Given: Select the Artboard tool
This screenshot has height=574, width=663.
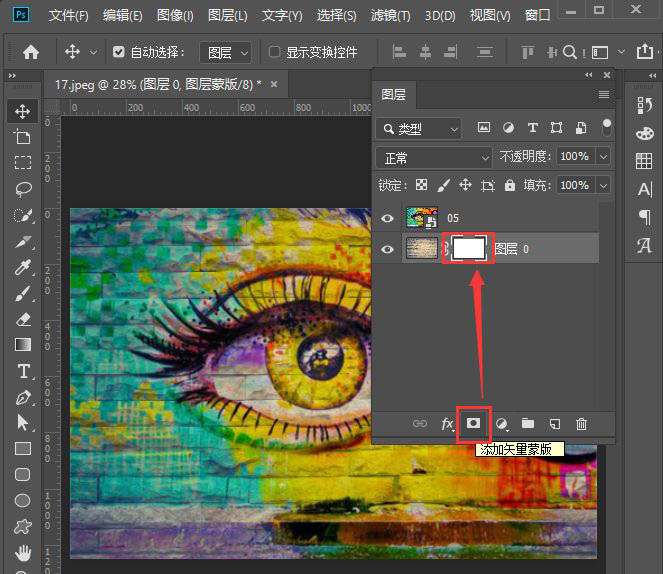Looking at the screenshot, I should [x=22, y=137].
